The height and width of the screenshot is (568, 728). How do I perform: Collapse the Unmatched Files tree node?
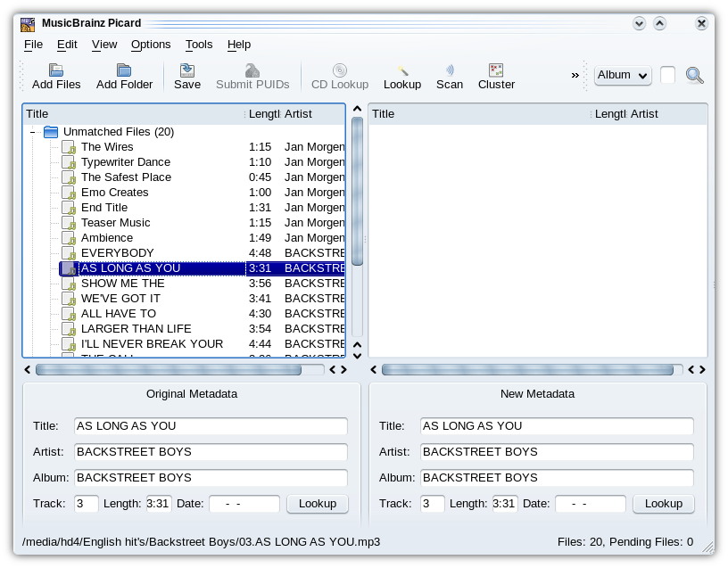point(33,132)
